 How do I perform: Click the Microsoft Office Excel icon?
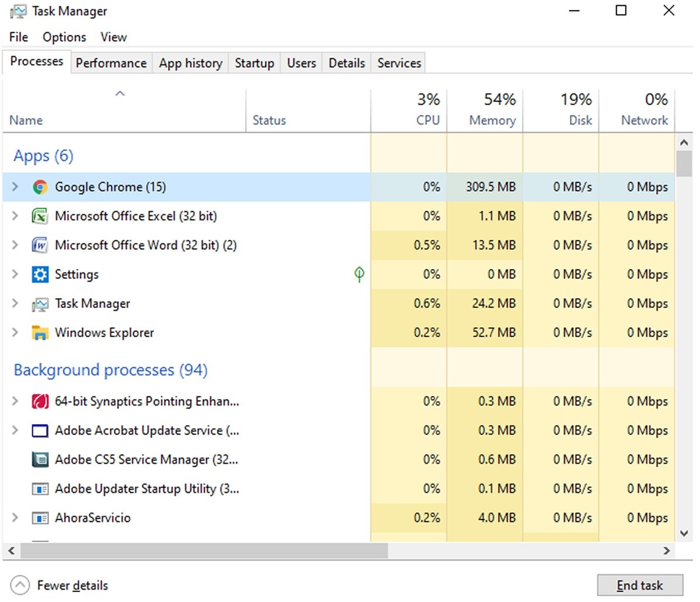tap(40, 216)
